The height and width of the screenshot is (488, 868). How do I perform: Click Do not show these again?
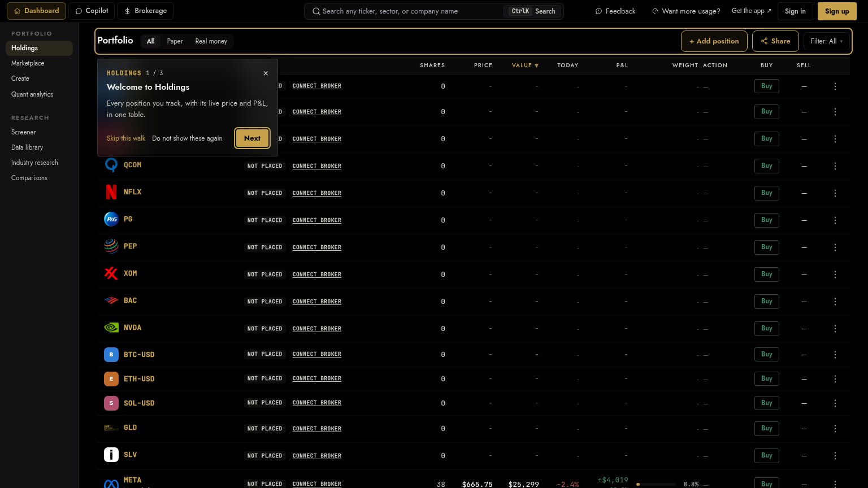(187, 138)
